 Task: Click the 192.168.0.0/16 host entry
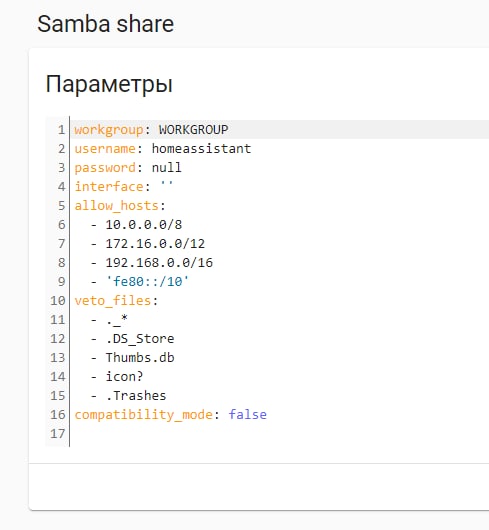point(159,262)
